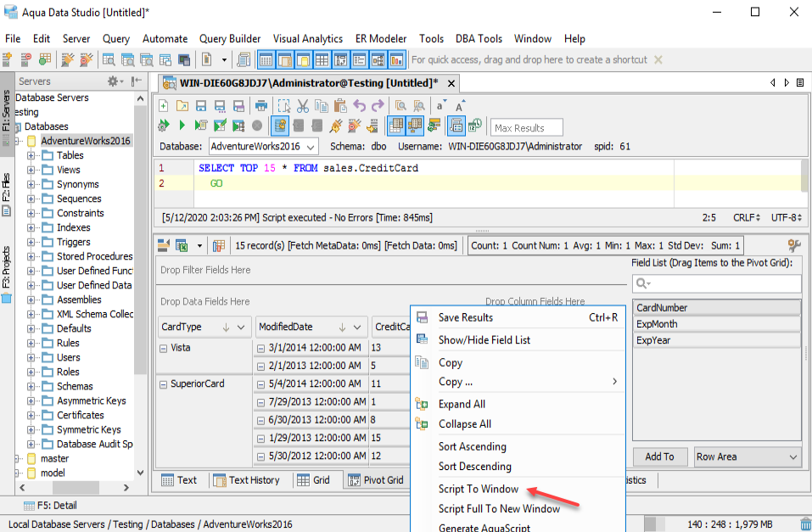Open the Database AdventureWorks2016 dropdown
Viewport: 812px width, 532px height.
[311, 147]
